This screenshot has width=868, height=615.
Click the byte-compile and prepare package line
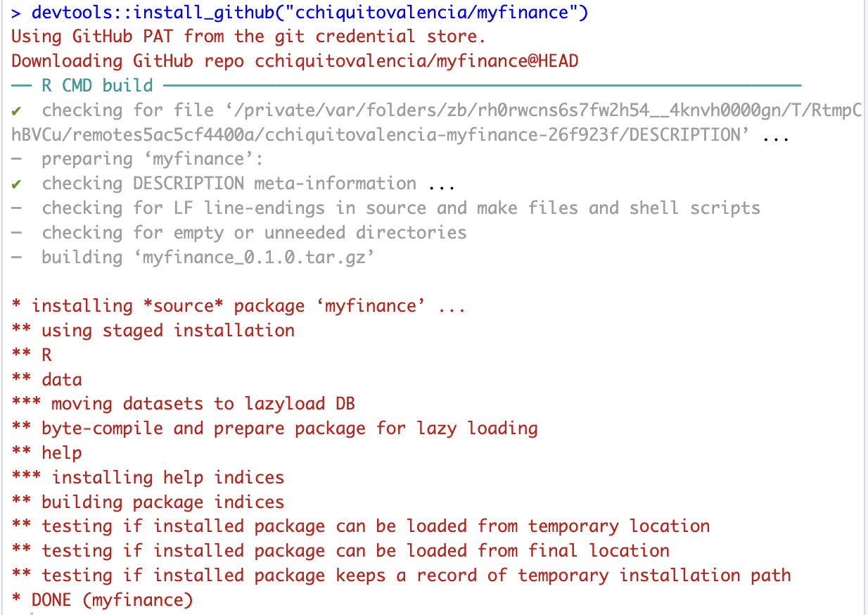(274, 429)
